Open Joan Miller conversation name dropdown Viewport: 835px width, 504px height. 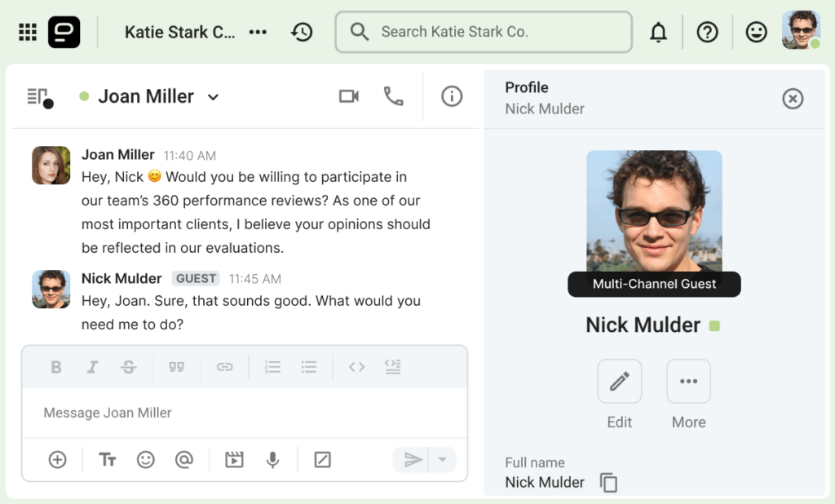click(213, 96)
